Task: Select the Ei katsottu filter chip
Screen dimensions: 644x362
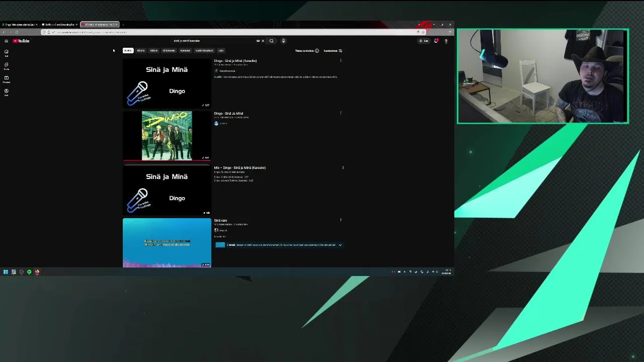Action: [169, 50]
